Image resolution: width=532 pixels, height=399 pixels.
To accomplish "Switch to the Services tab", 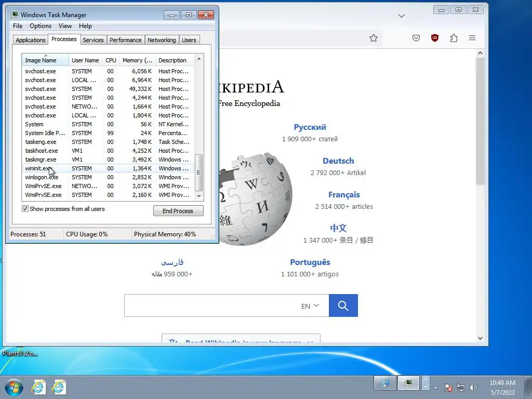I will pos(93,39).
